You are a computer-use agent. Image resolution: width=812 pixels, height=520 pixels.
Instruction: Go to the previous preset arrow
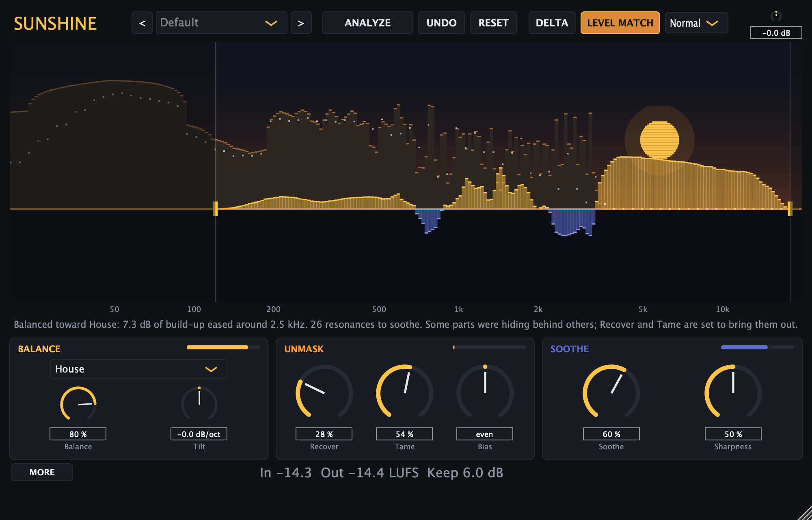[142, 23]
